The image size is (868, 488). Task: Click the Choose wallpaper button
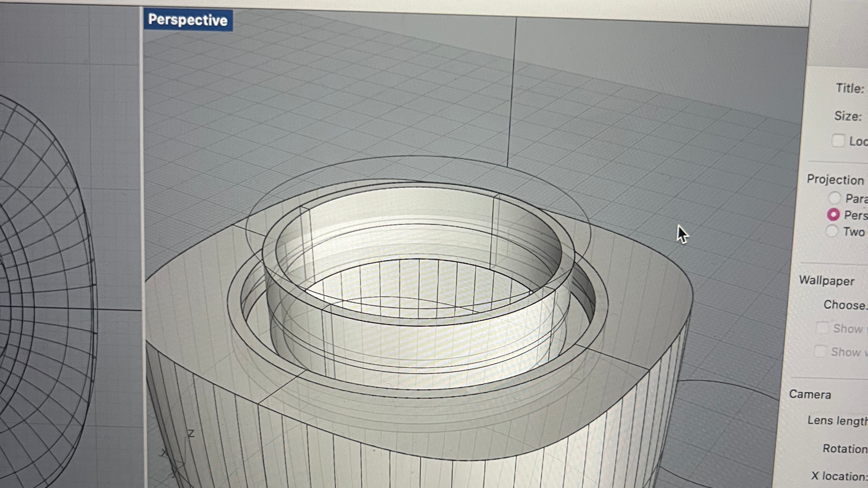point(845,305)
